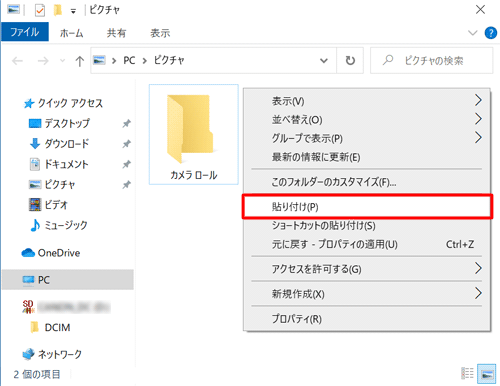
Task: Click the ピクチャの検索 search box
Action: point(431,60)
